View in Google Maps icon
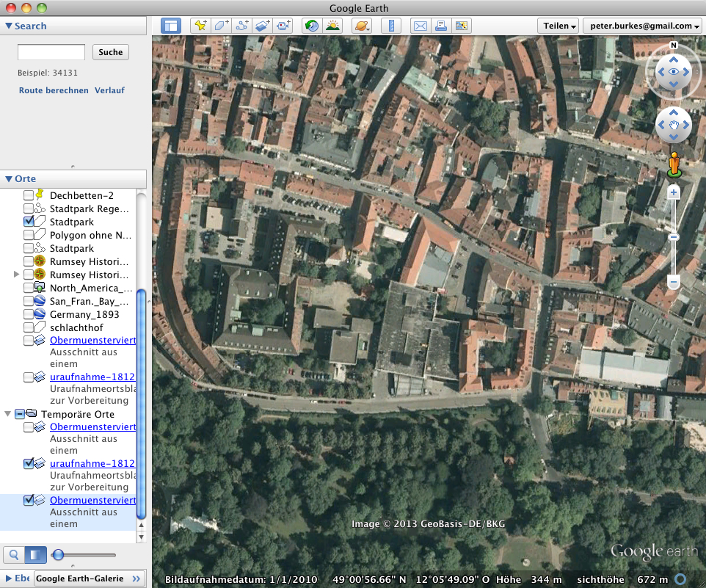706x588 pixels. 462,26
